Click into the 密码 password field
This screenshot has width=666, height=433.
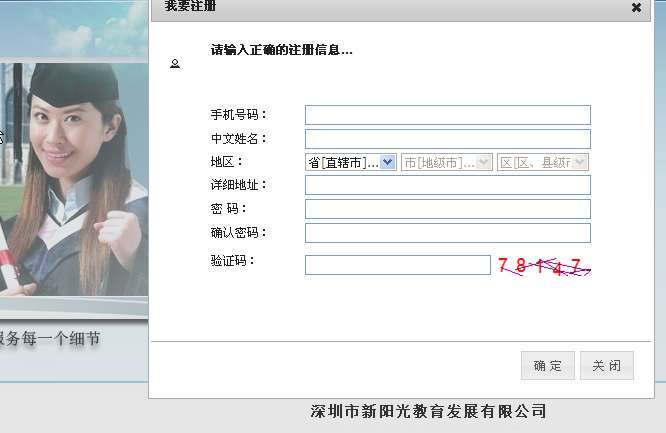coord(447,209)
